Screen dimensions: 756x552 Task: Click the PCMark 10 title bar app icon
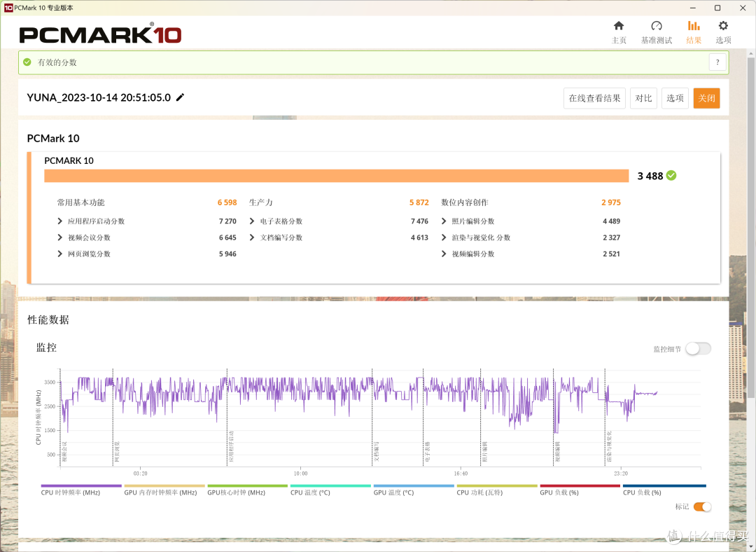click(x=8, y=8)
